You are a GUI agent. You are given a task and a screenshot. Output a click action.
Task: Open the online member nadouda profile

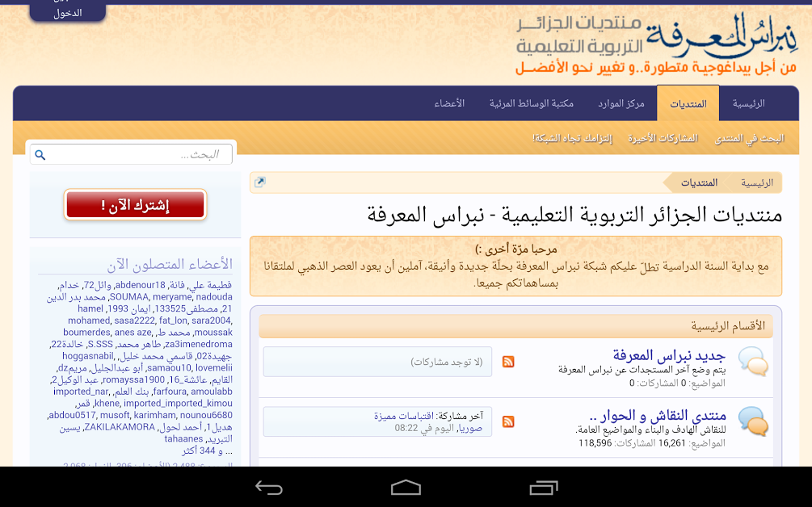tap(214, 297)
